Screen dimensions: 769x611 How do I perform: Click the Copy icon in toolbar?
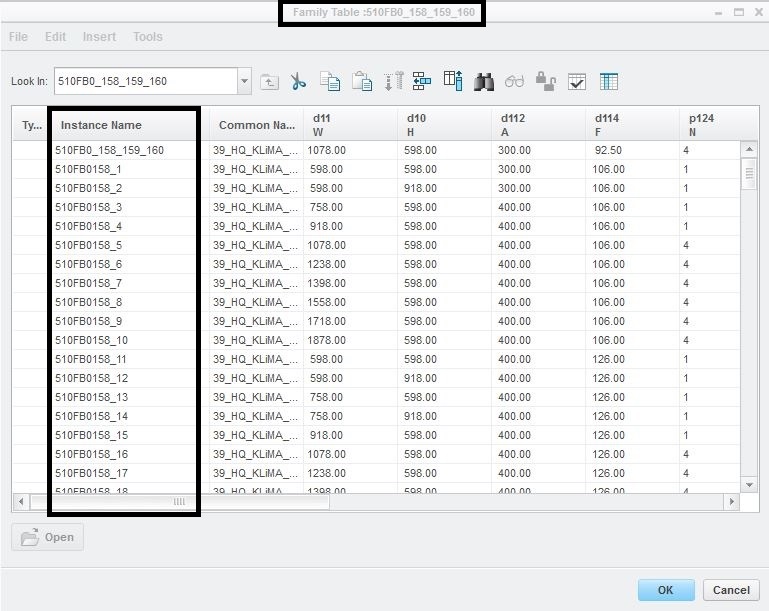click(x=330, y=81)
